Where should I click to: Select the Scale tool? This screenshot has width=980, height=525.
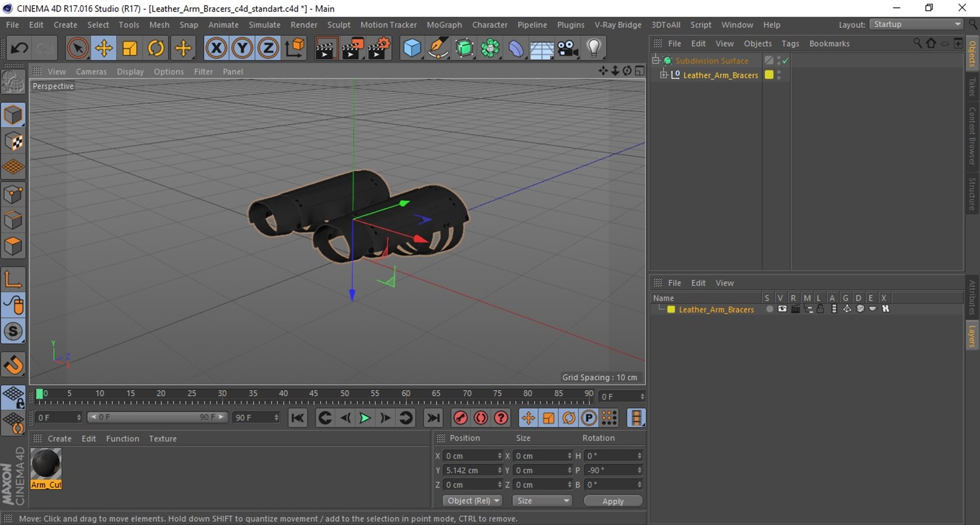tap(130, 49)
